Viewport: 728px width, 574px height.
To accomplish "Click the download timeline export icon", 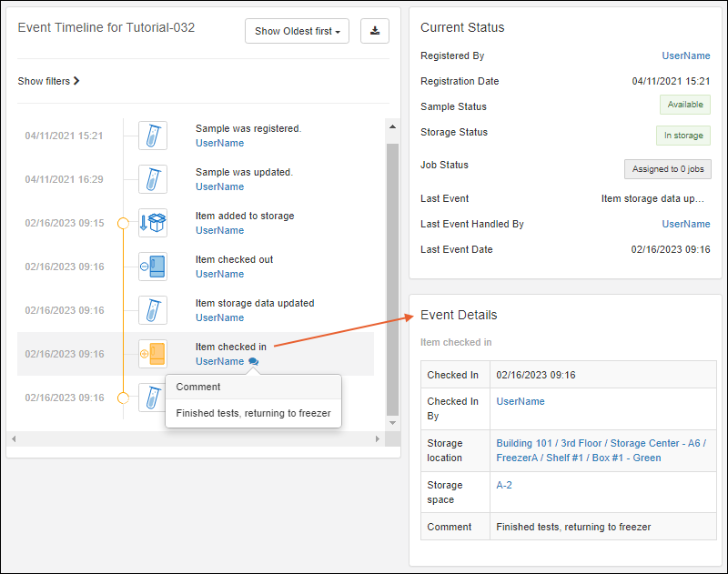I will click(x=374, y=31).
